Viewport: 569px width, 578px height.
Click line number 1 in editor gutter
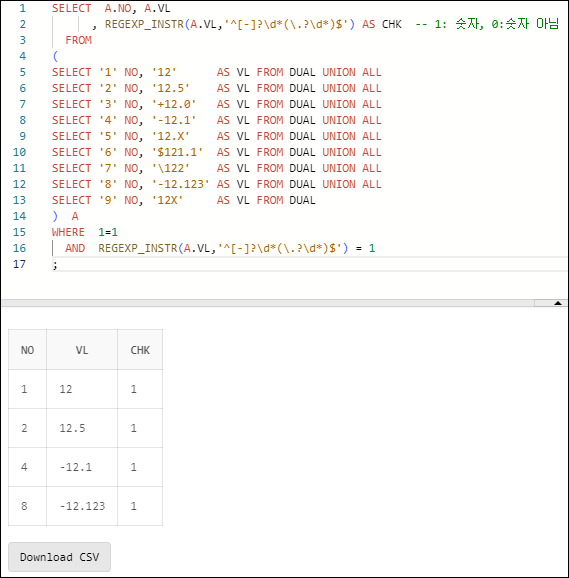tap(22, 8)
